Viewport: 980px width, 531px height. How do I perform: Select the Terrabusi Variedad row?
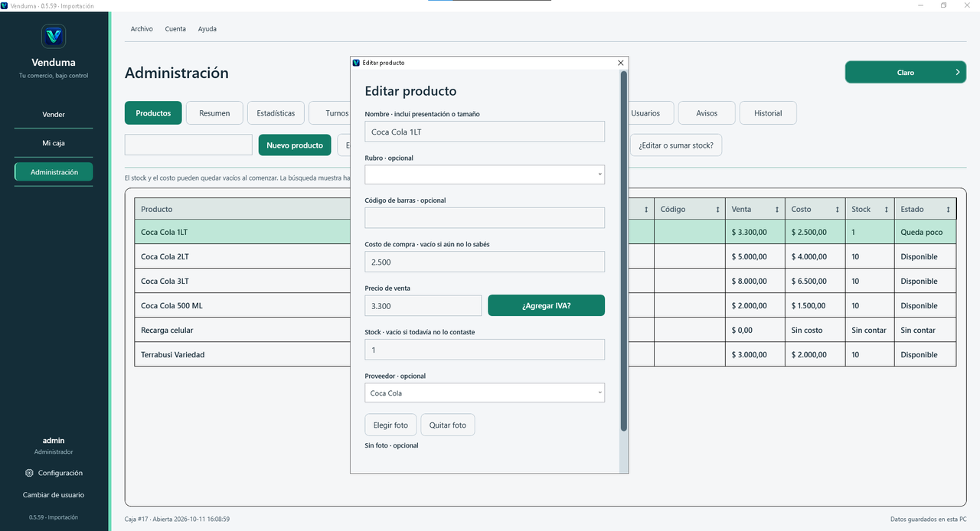(x=545, y=354)
